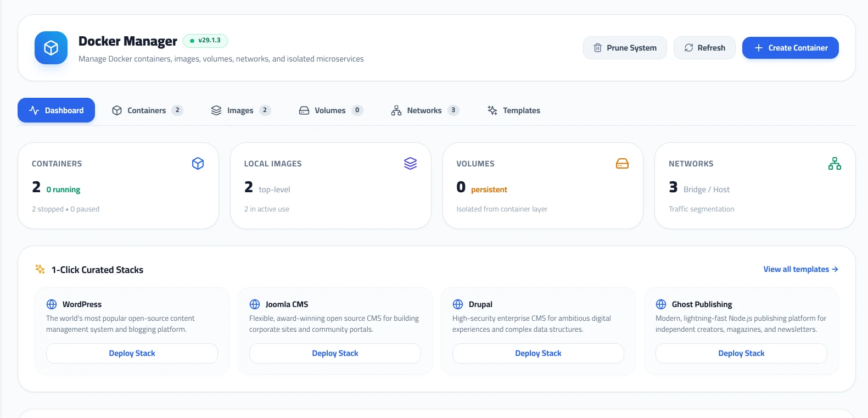Screen dimensions: 868x418
Task: Click the Create Container button
Action: tap(791, 48)
